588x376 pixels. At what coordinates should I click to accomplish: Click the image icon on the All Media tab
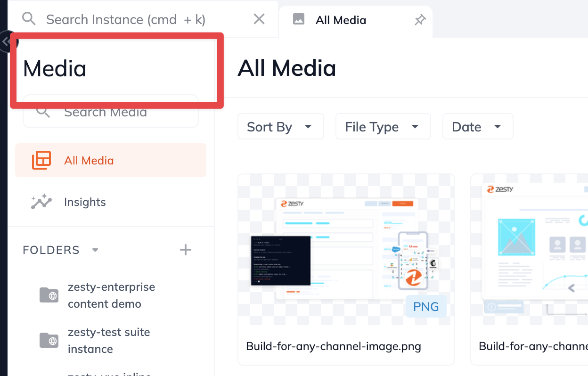pos(298,20)
